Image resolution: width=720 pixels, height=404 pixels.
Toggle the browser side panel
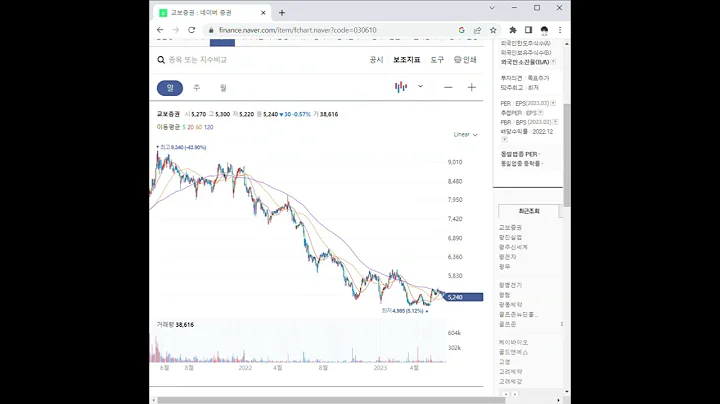(x=529, y=30)
